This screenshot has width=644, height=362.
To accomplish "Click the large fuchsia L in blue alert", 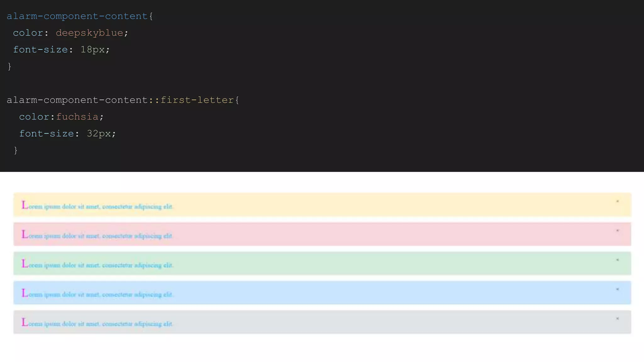I will click(x=25, y=293).
